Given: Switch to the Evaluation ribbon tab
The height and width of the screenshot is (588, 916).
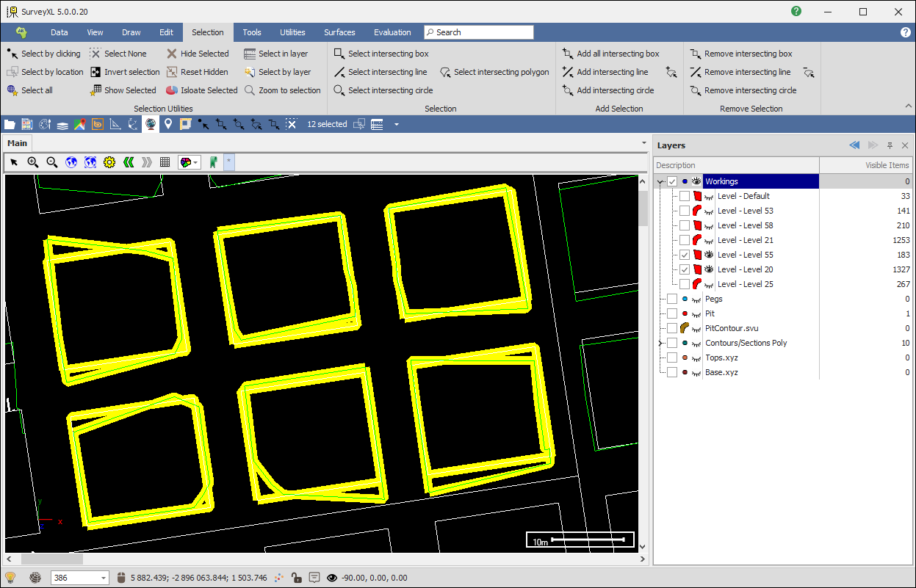Looking at the screenshot, I should 392,32.
